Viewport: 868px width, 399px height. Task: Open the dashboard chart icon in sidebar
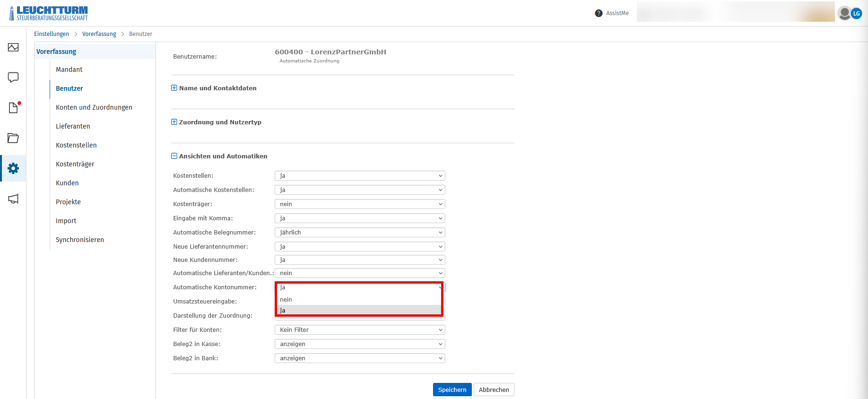point(13,47)
